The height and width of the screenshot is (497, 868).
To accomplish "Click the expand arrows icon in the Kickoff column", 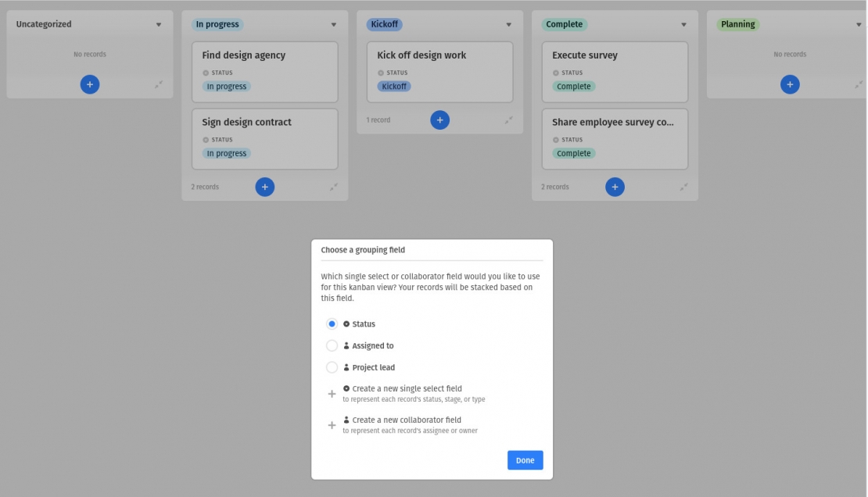I will click(509, 120).
